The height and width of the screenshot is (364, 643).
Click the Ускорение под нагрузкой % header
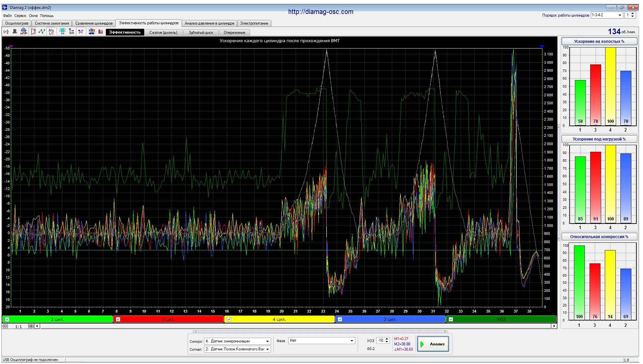pyautogui.click(x=599, y=139)
